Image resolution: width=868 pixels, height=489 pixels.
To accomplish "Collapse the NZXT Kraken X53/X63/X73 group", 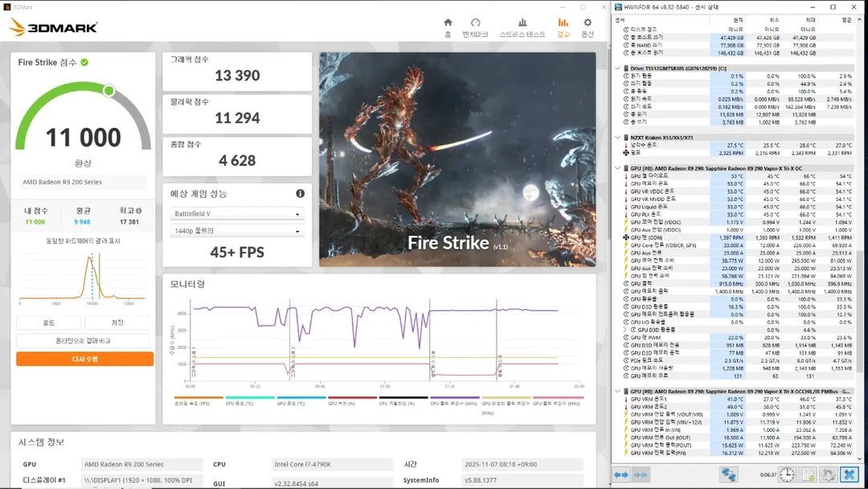I will point(618,138).
